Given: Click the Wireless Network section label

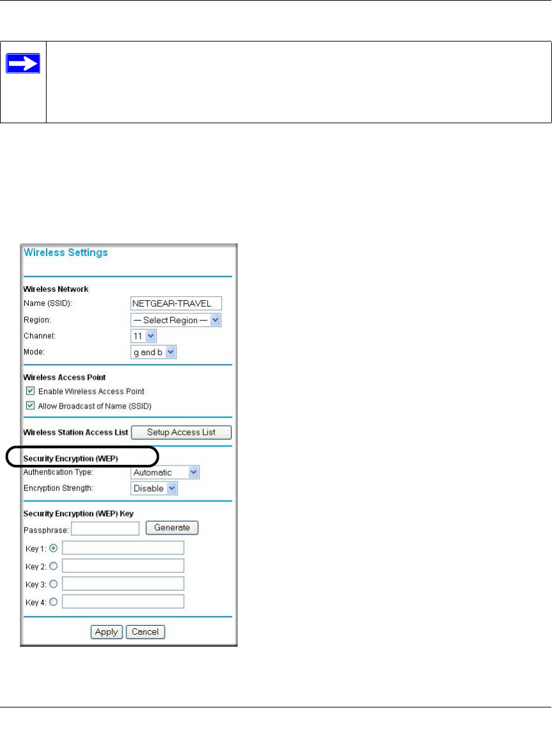Looking at the screenshot, I should 56,289.
